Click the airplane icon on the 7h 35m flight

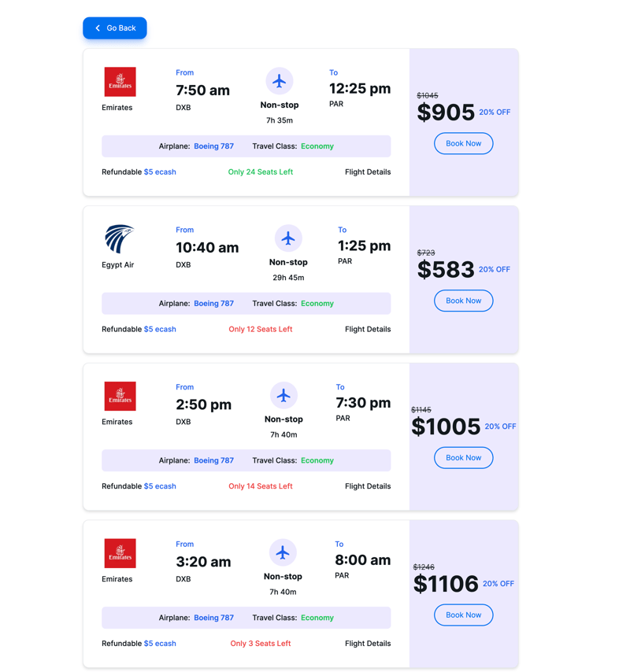280,81
